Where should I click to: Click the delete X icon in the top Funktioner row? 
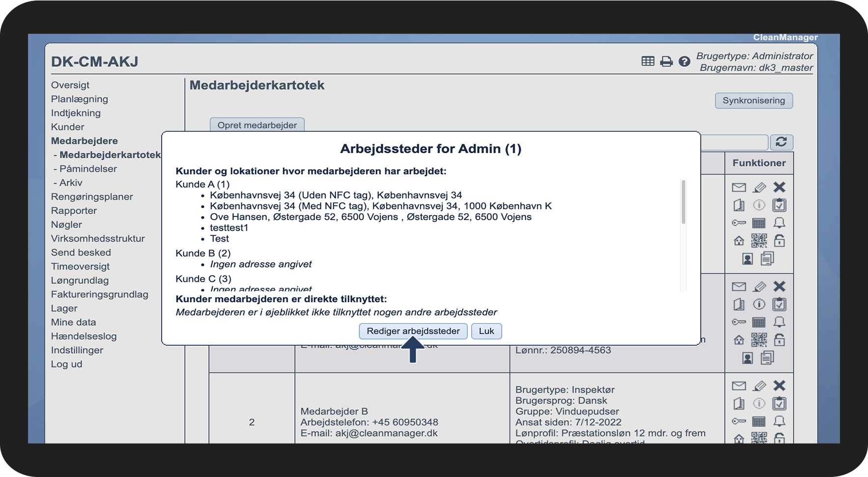coord(779,187)
